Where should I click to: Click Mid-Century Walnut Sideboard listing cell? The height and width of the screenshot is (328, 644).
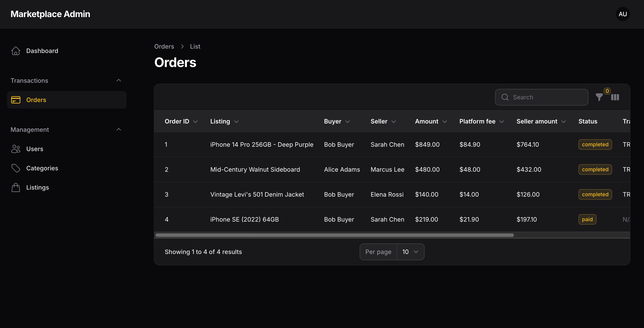pyautogui.click(x=255, y=169)
